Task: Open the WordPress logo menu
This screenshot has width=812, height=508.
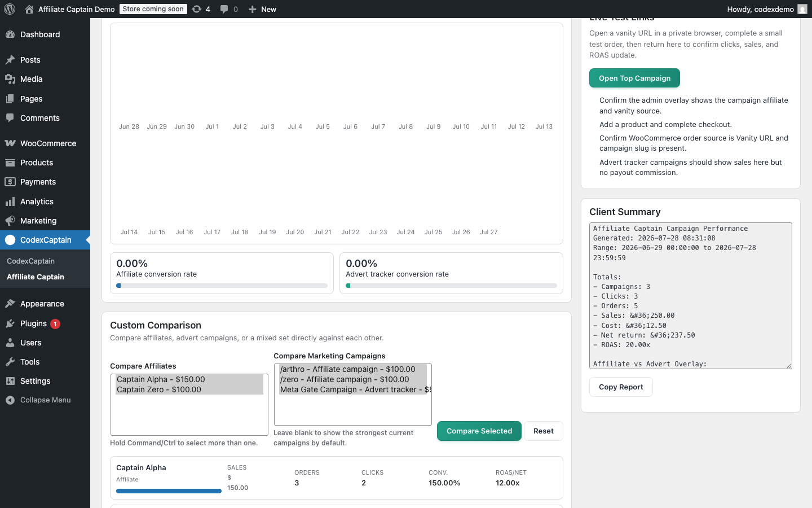Action: (x=10, y=9)
